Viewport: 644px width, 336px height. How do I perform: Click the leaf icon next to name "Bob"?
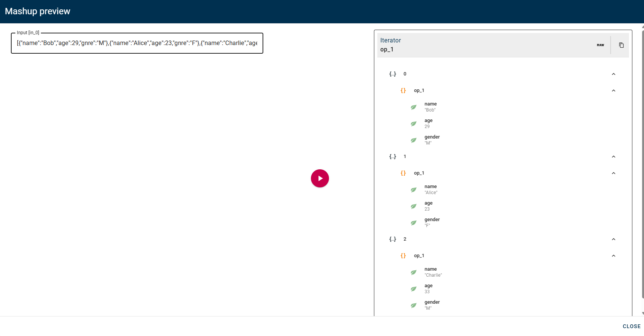coord(413,107)
